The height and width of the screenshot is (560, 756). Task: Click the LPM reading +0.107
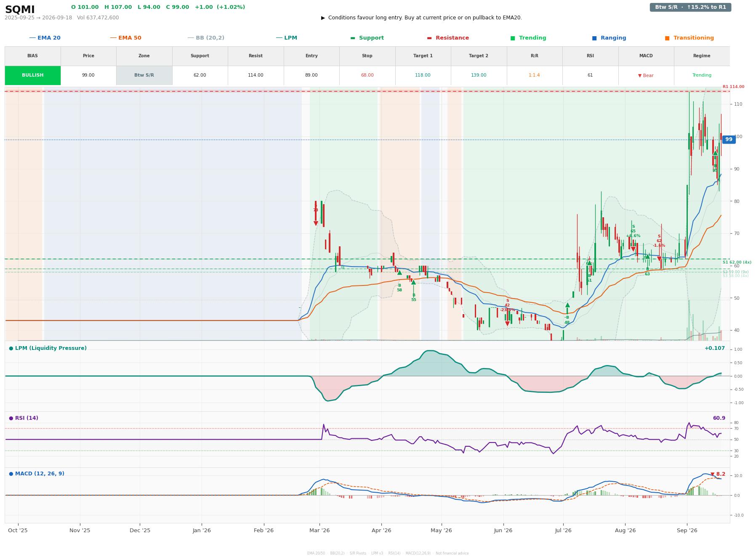[715, 348]
